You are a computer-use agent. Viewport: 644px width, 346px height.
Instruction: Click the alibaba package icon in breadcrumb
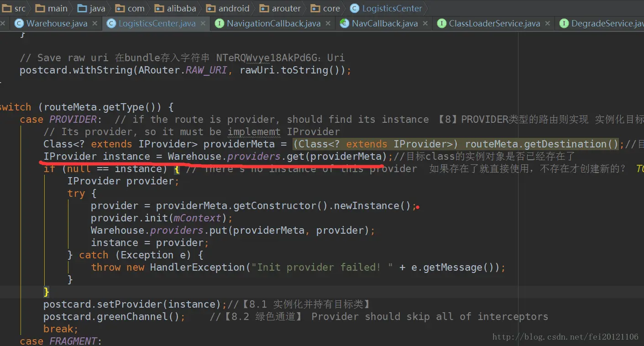click(159, 8)
